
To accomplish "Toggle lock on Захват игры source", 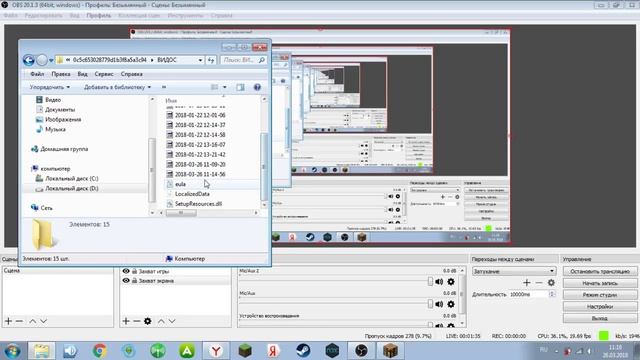I will click(x=134, y=271).
